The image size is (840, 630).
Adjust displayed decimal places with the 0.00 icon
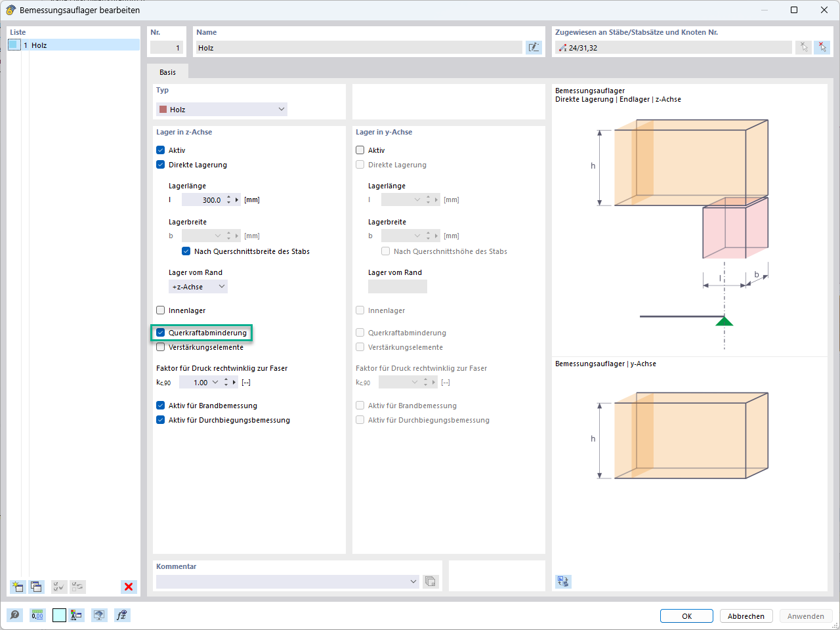(x=37, y=615)
